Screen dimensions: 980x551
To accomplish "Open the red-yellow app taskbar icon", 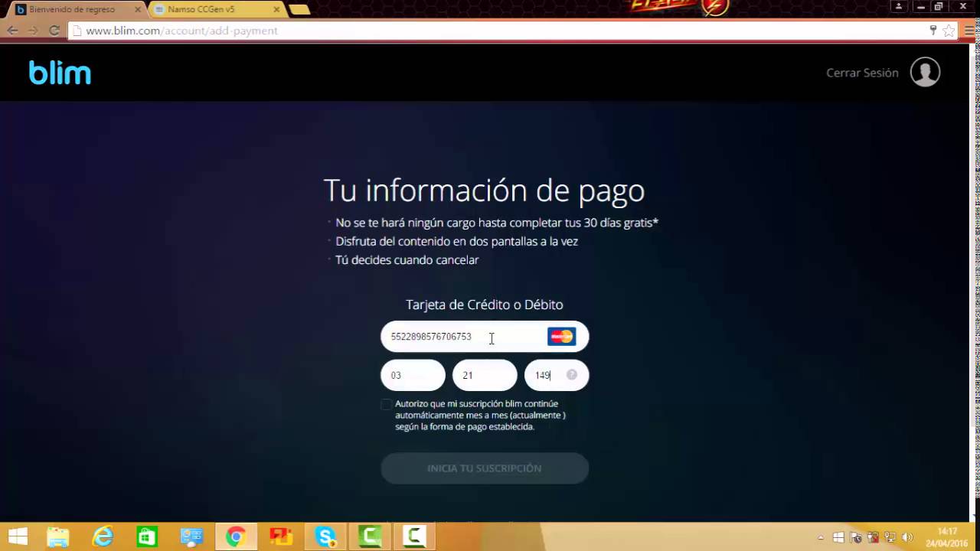I will (281, 537).
